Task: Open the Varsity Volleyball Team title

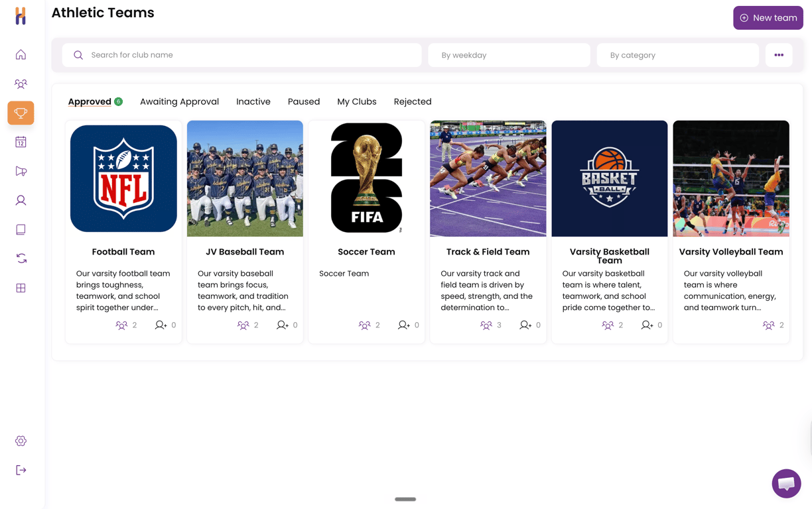Action: tap(731, 252)
